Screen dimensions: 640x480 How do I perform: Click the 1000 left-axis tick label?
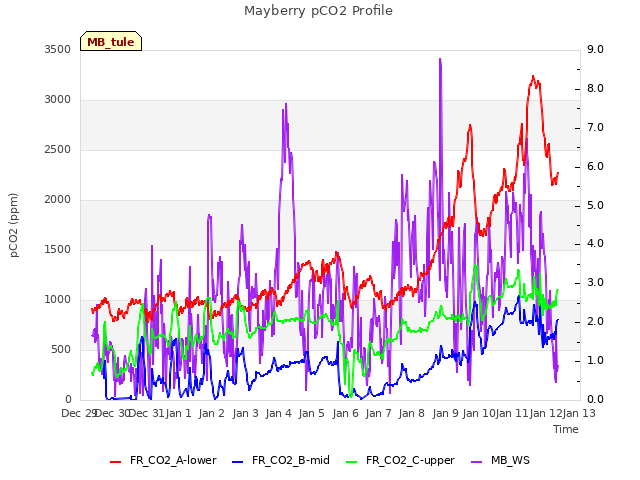[x=58, y=300]
